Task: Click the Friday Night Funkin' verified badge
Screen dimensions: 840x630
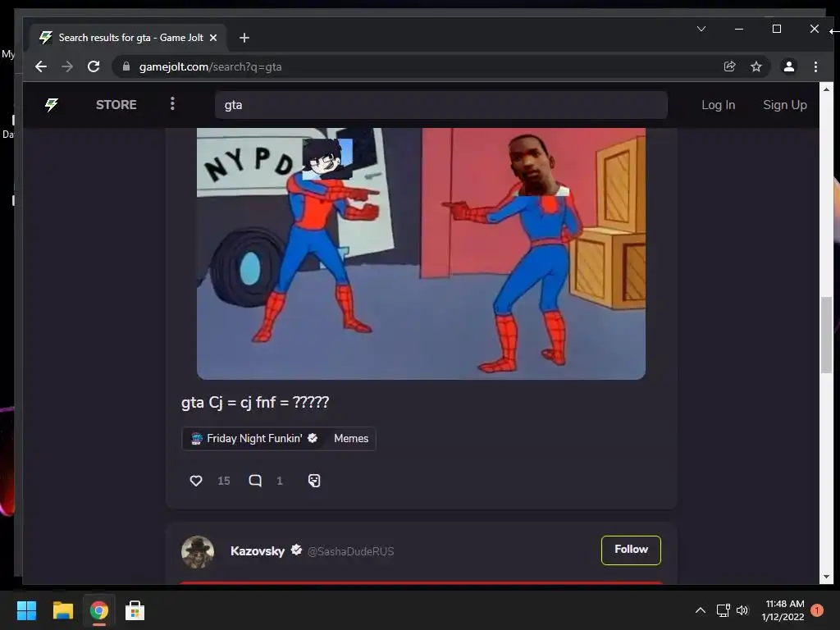Action: point(313,438)
